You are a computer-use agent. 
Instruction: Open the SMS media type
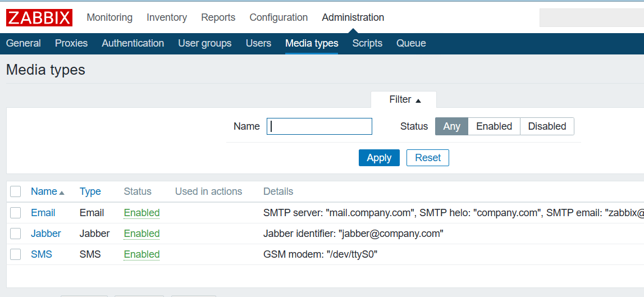point(42,254)
